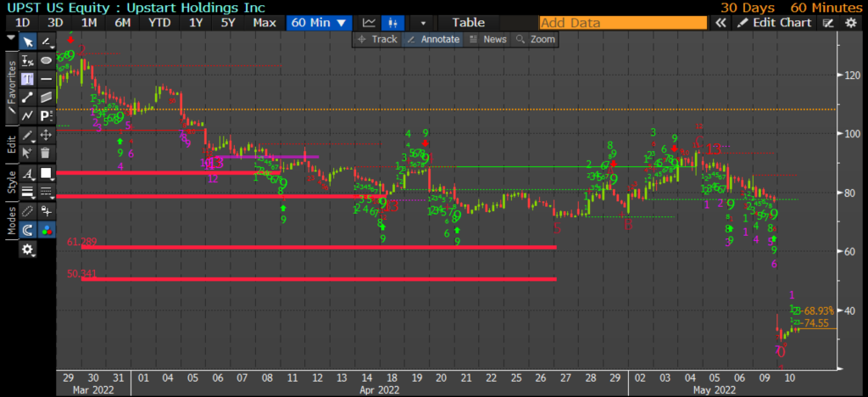Toggle Annotate mode
Viewport: 868px width, 397px height.
point(433,39)
